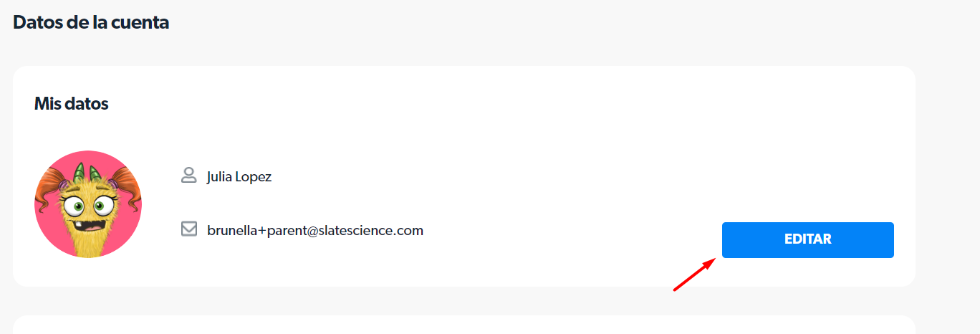The width and height of the screenshot is (980, 334).
Task: Click the brunella+parent@slatescience.com email address
Action: coord(315,231)
